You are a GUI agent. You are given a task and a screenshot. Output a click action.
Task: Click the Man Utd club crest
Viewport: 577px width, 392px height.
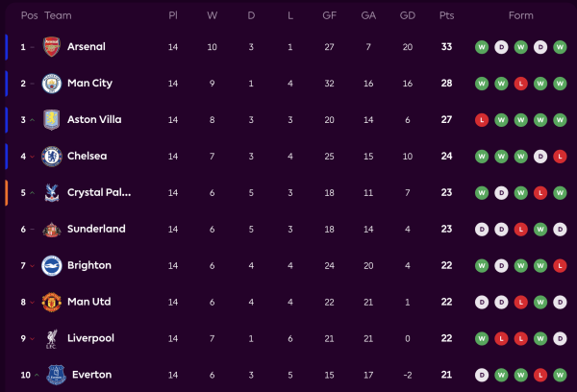tap(52, 302)
